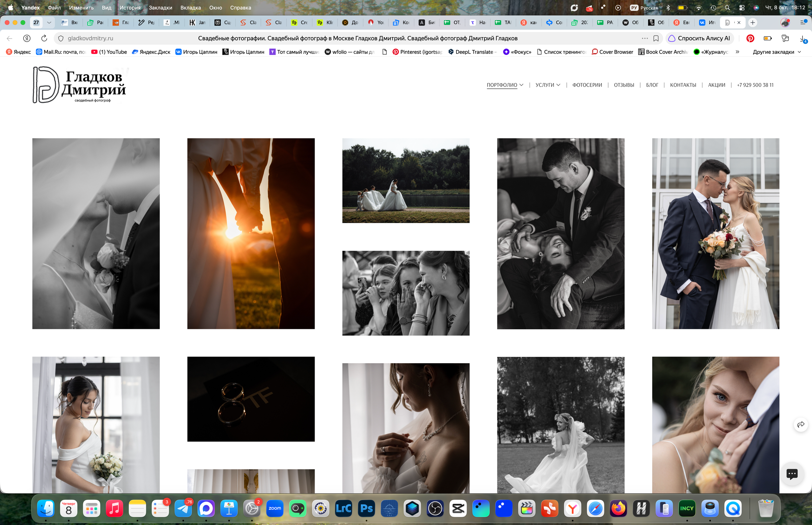This screenshot has width=812, height=525.
Task: Open the chat widget bubble on page
Action: (792, 474)
